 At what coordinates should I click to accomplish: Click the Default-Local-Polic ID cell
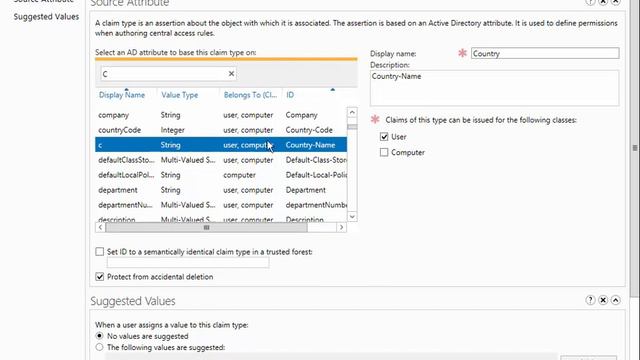click(x=316, y=175)
